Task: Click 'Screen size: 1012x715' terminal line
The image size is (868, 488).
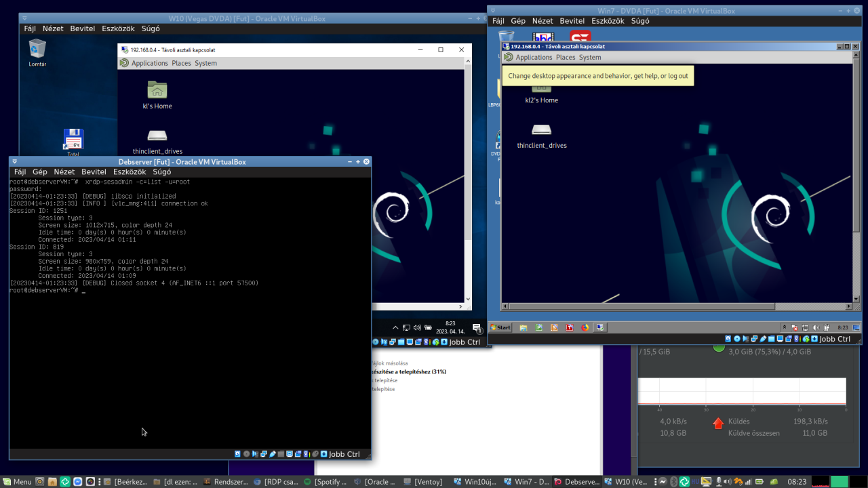Action: (105, 225)
